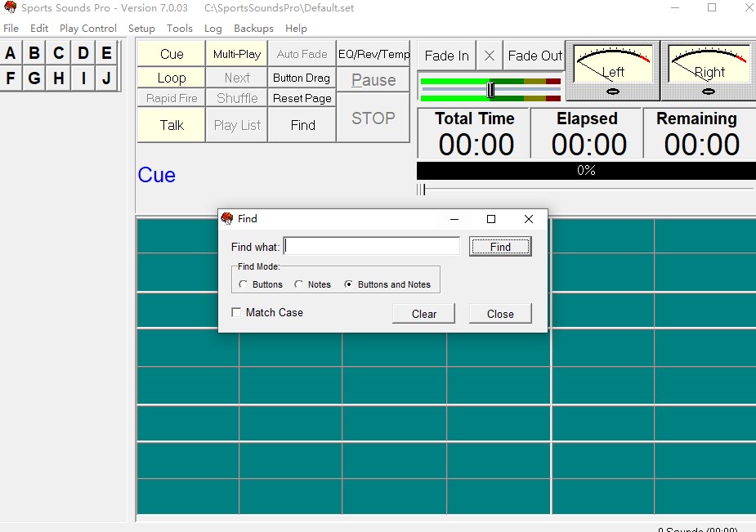Select the Buttons find mode radio
Screen dimensions: 756x532
pyautogui.click(x=244, y=284)
